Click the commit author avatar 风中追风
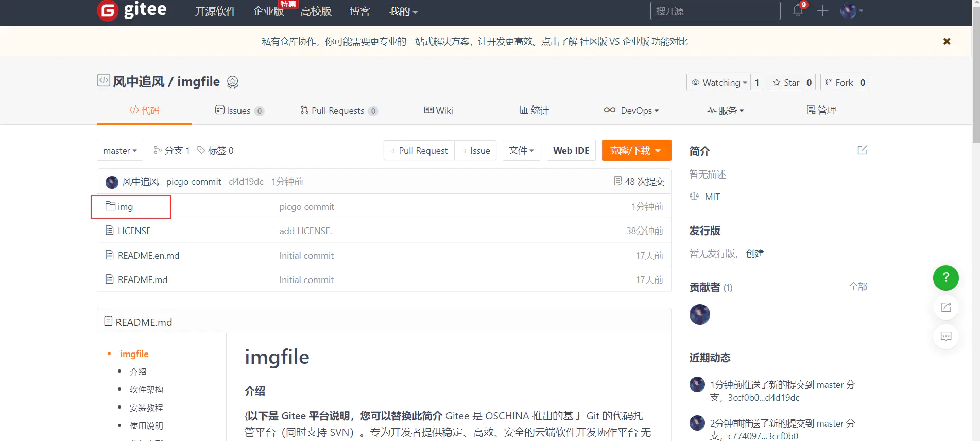This screenshot has width=980, height=441. tap(112, 182)
